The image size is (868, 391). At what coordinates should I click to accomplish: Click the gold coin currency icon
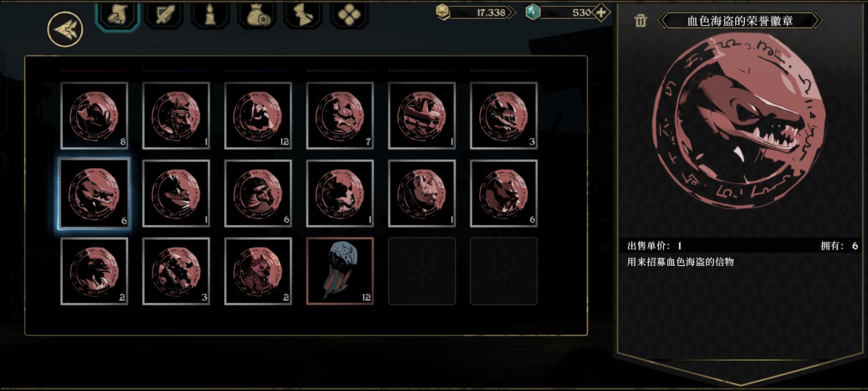pos(443,12)
